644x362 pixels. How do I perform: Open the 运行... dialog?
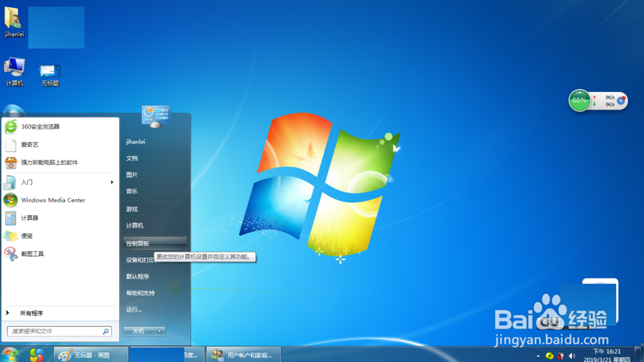[x=155, y=309]
